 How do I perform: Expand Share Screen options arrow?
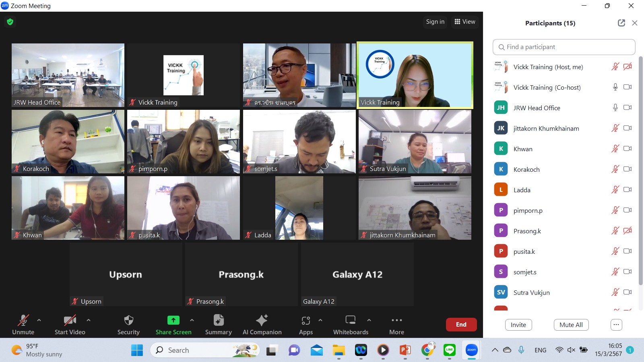(x=192, y=320)
